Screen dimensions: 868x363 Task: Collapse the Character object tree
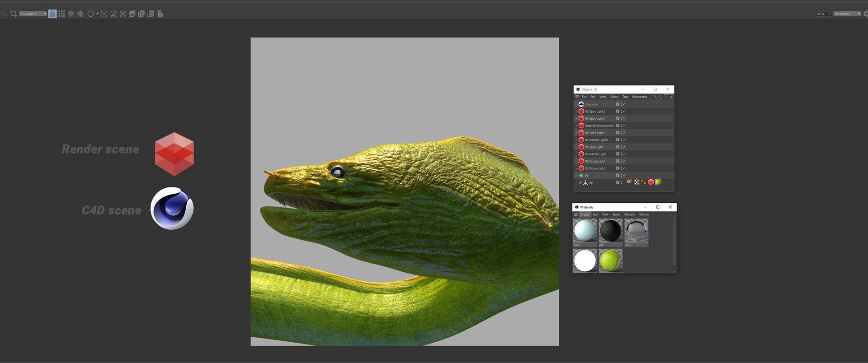point(576,104)
